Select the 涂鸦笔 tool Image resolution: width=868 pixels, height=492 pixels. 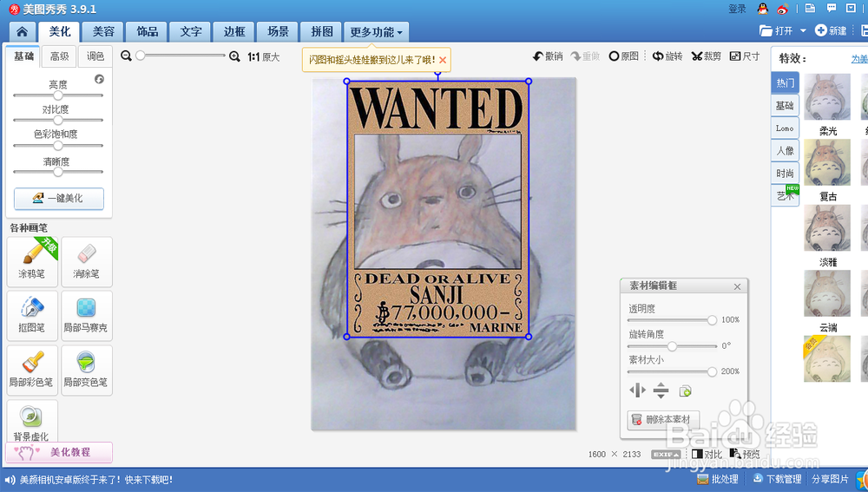point(32,262)
